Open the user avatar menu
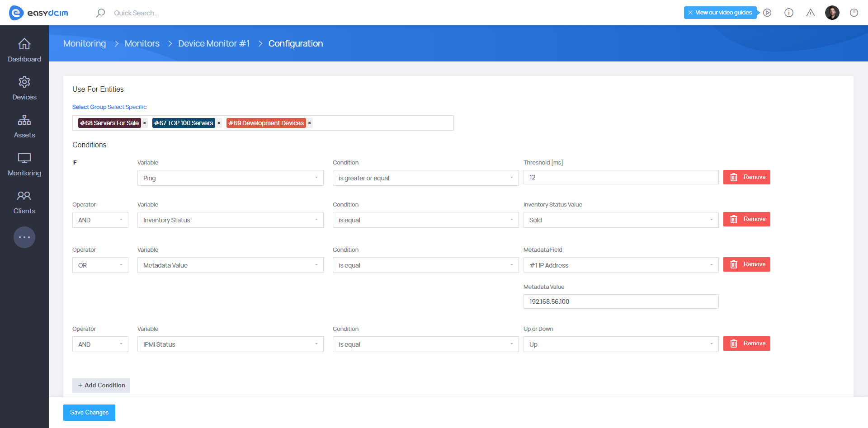The height and width of the screenshot is (428, 868). (832, 13)
